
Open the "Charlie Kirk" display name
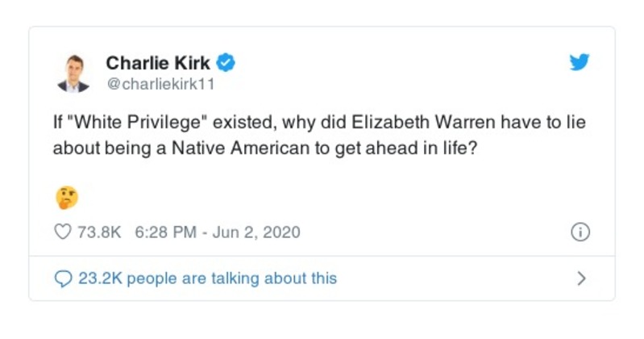click(x=158, y=63)
